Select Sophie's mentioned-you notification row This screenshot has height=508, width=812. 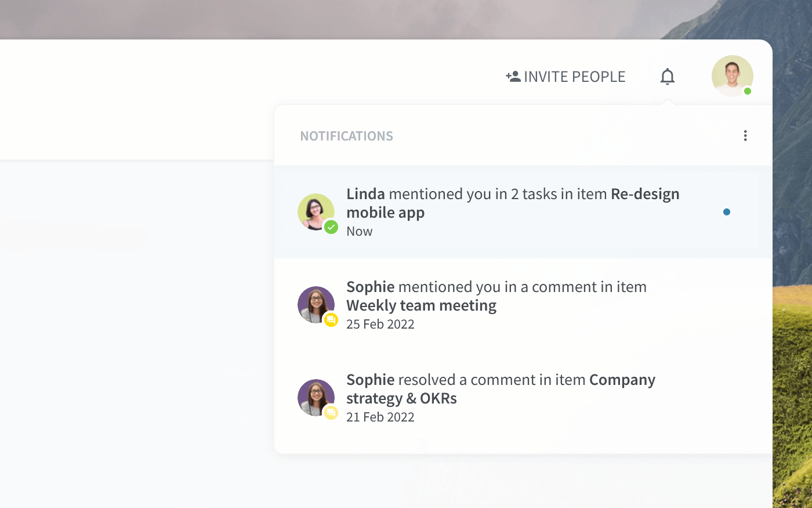coord(523,305)
